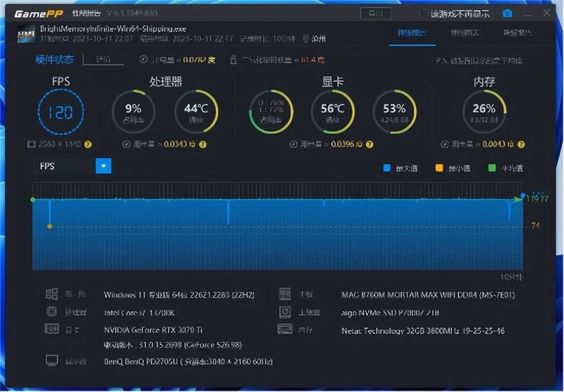Click the orange minimum-value legend swatch
Image resolution: width=564 pixels, height=392 pixels.
[439, 168]
